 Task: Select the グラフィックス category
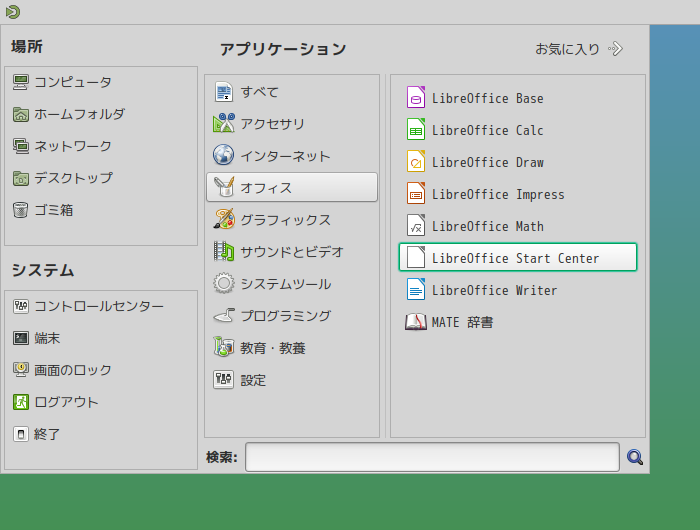tap(292, 219)
